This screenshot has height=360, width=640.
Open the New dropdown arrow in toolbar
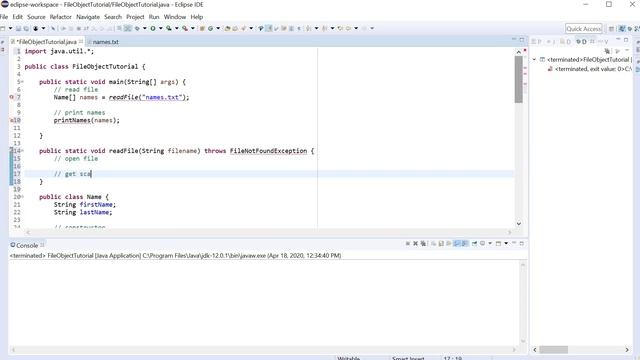10,29
